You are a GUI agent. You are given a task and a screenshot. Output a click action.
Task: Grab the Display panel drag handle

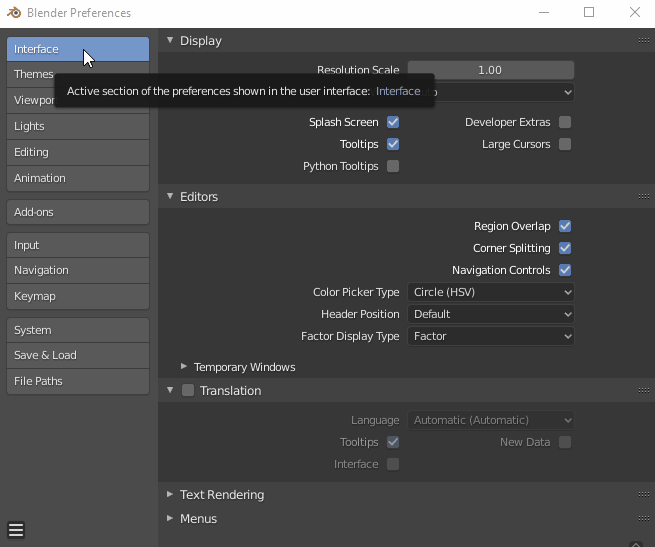(x=643, y=41)
